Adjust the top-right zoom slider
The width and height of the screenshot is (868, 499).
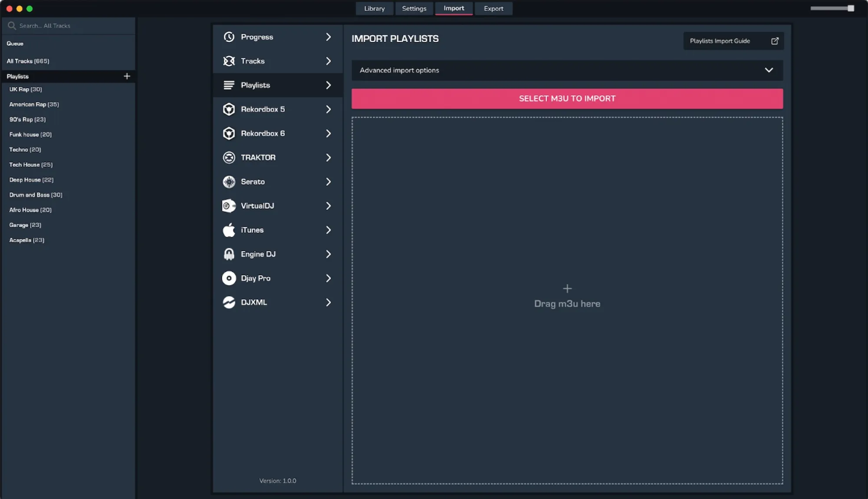[x=850, y=8]
